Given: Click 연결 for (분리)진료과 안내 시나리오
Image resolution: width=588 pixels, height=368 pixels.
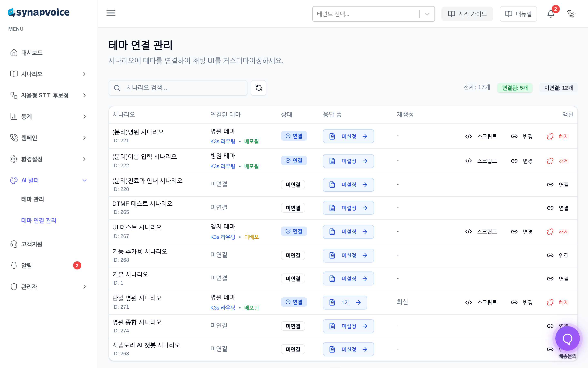Looking at the screenshot, I should pos(558,184).
